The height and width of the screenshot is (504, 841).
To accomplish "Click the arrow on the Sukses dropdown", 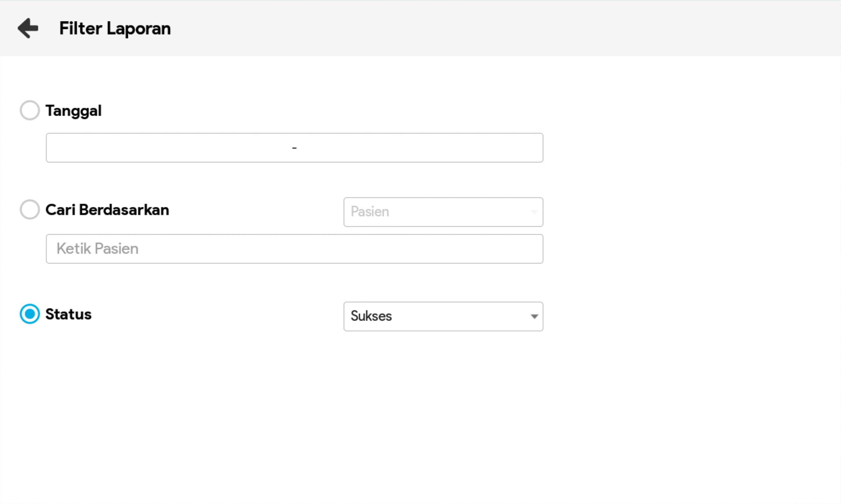I will pos(534,316).
